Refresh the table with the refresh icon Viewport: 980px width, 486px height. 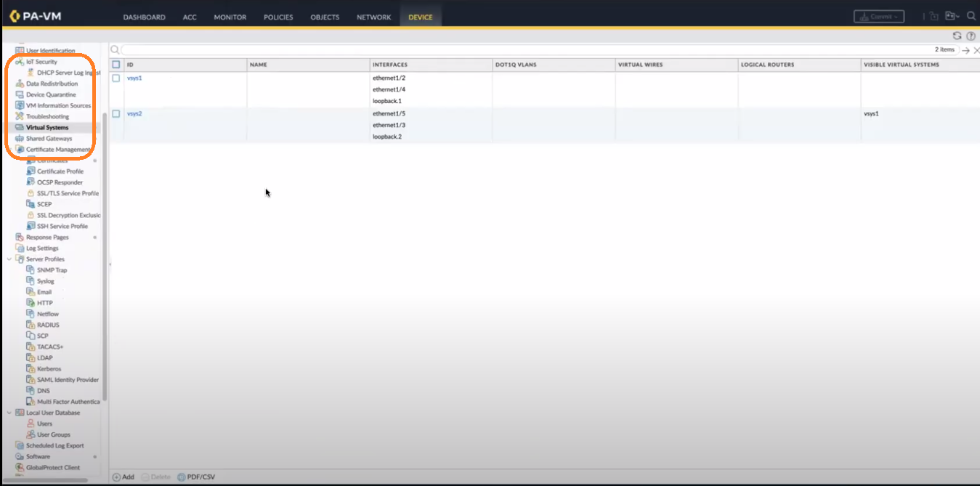click(x=957, y=36)
